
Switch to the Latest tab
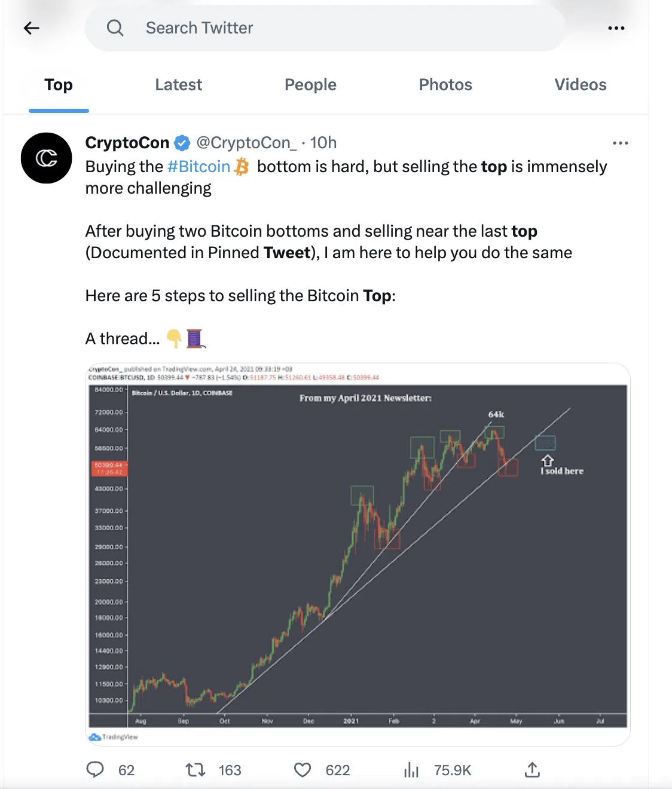(x=178, y=85)
